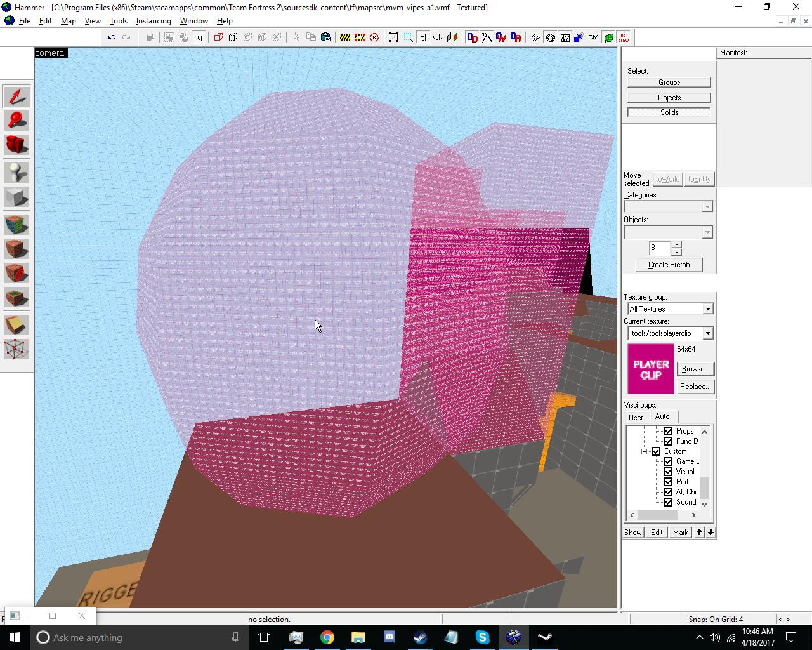Toggle the radius culling R icon

374,37
